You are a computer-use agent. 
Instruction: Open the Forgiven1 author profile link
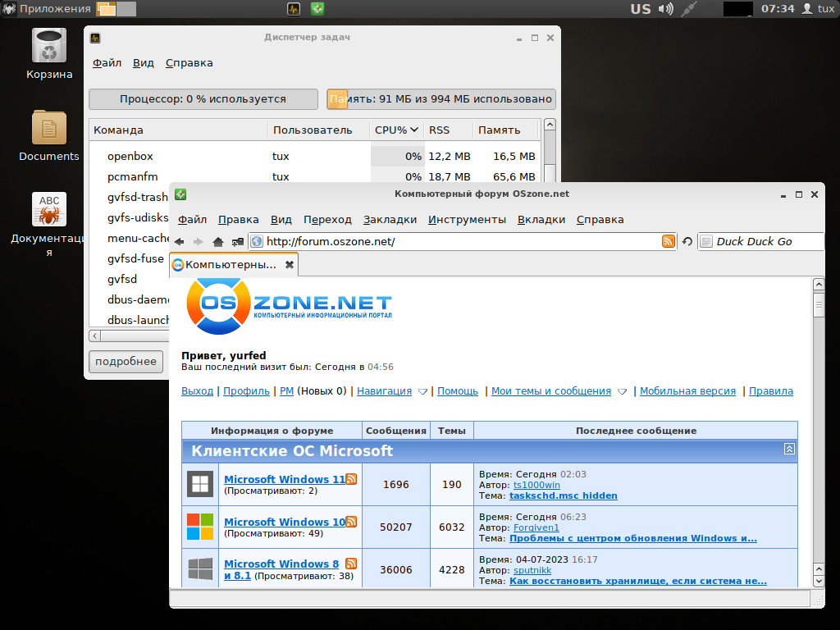click(x=536, y=527)
